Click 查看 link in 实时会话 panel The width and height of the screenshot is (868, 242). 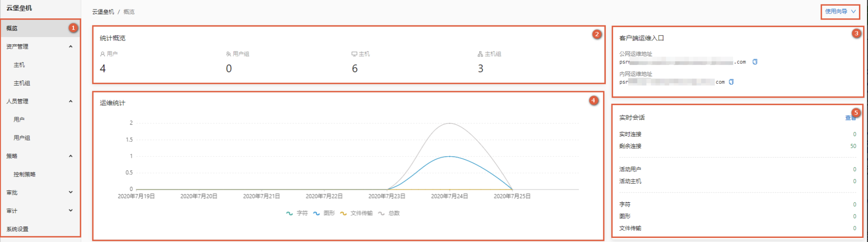850,118
